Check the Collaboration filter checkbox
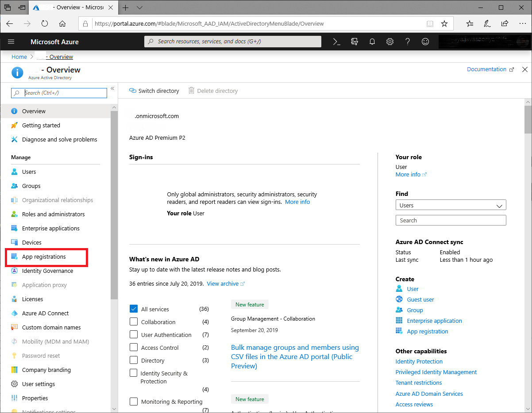 (x=134, y=321)
